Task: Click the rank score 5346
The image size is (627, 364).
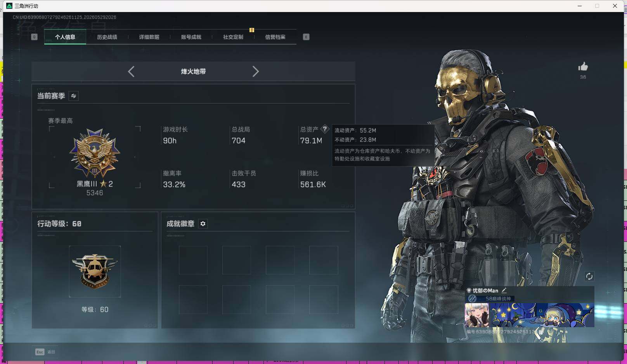Action: (95, 193)
